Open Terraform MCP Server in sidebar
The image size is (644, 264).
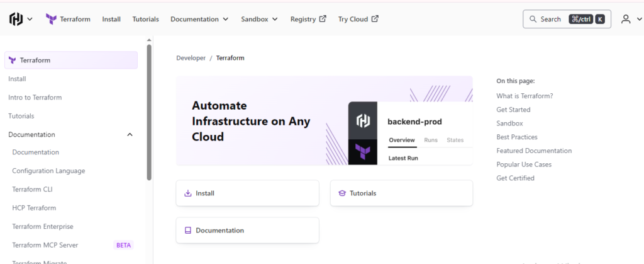pyautogui.click(x=45, y=245)
